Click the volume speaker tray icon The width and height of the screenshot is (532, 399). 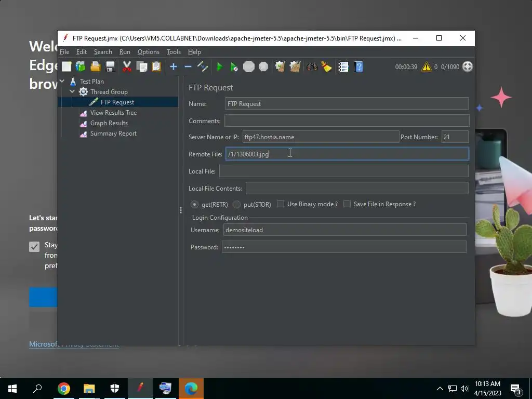pyautogui.click(x=464, y=389)
